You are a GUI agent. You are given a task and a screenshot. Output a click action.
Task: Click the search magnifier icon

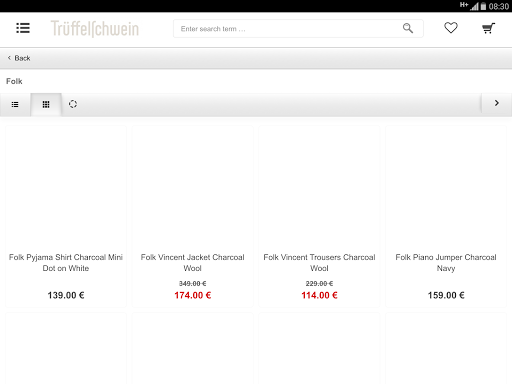click(x=408, y=28)
